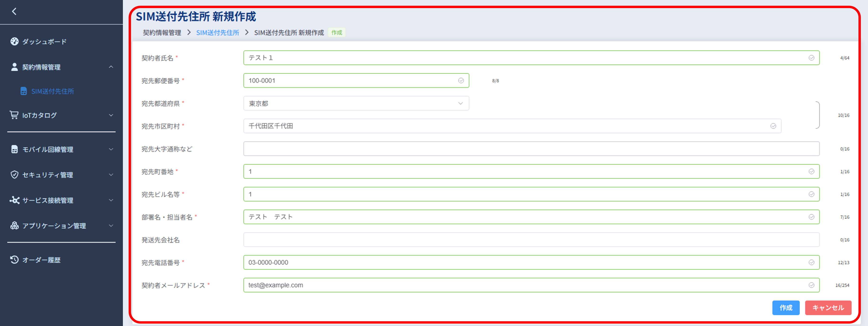Image resolution: width=868 pixels, height=326 pixels.
Task: Select the IoTカタログ shopping cart icon
Action: (14, 115)
